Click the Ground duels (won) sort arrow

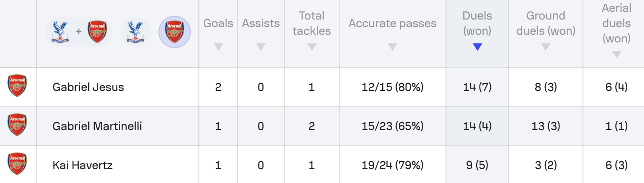546,47
